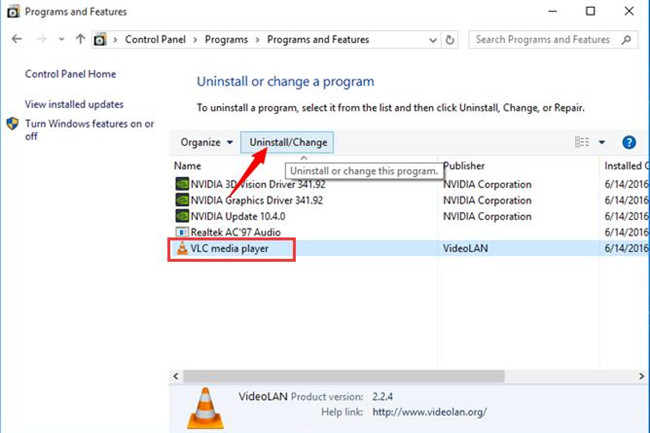Focus the Search Programs and Features field
The width and height of the screenshot is (650, 433).
tap(553, 40)
